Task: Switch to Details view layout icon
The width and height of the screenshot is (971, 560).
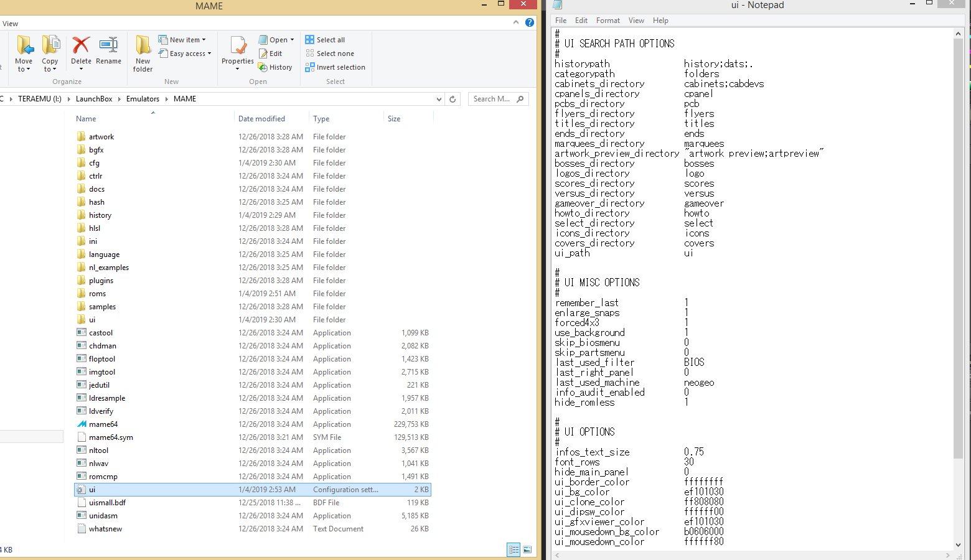Action: [514, 549]
